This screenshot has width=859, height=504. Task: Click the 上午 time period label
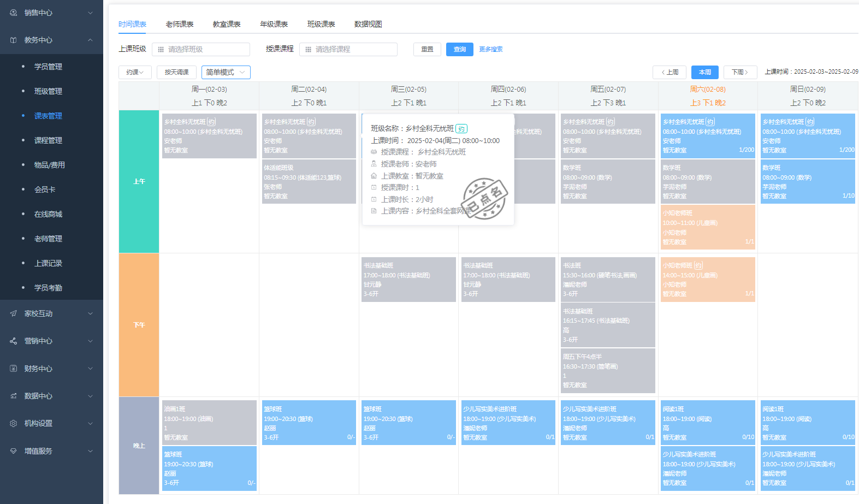[139, 181]
